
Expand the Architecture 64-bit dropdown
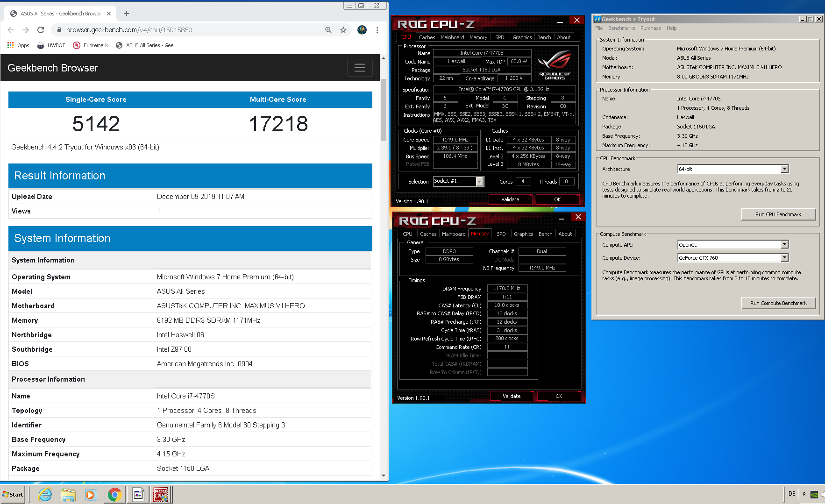click(784, 169)
